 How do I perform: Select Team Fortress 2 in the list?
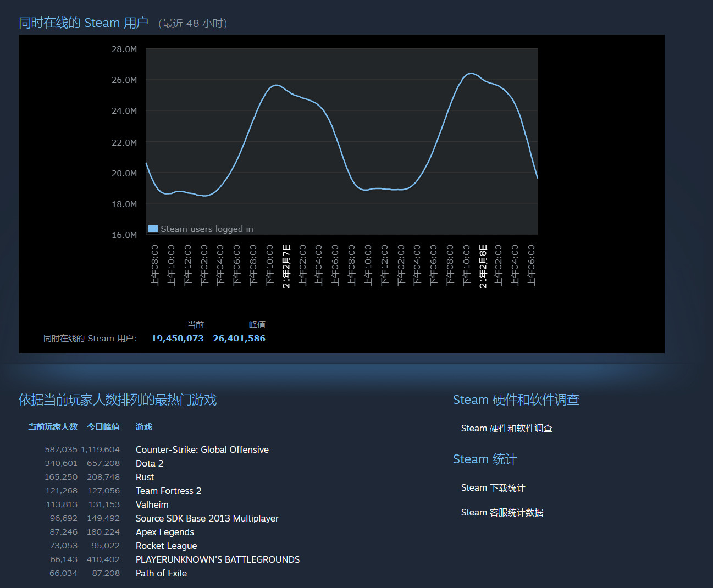click(x=168, y=491)
